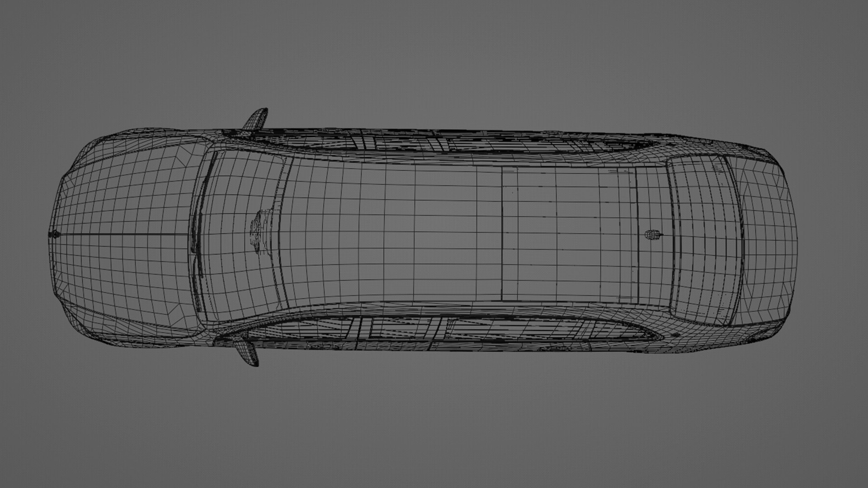This screenshot has width=868, height=488.
Task: Select the small roof antenna near the rear window
Action: tap(654, 234)
